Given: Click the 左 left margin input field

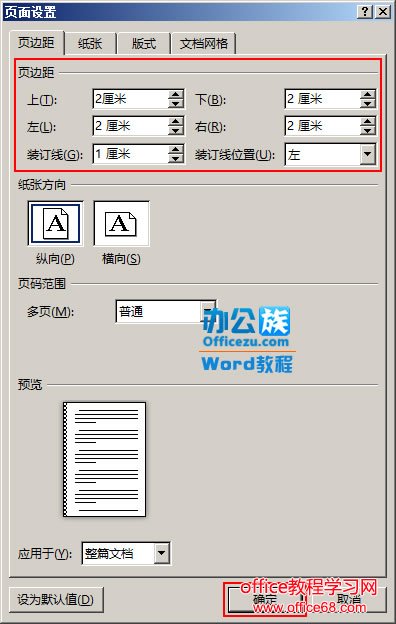Looking at the screenshot, I should [x=131, y=126].
